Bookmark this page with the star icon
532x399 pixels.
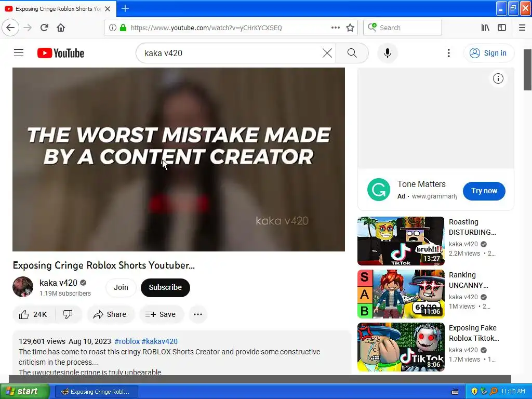(350, 28)
